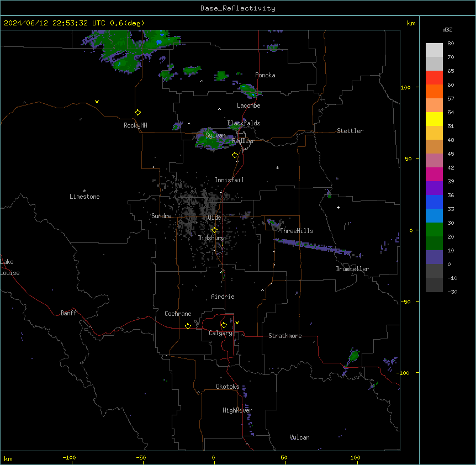Screen dimensions: 476x465
Task: Click the white plus marker west of Drumheller
Action: (x=338, y=207)
